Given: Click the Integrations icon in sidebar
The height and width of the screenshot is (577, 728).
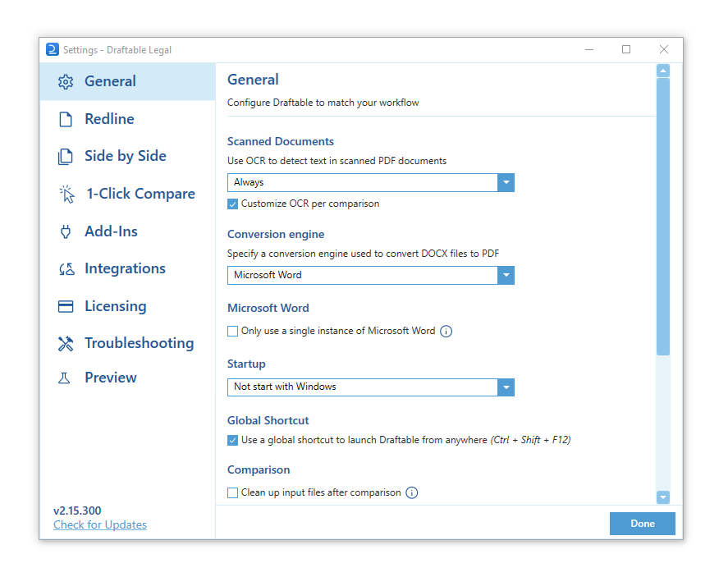Looking at the screenshot, I should pyautogui.click(x=66, y=268).
